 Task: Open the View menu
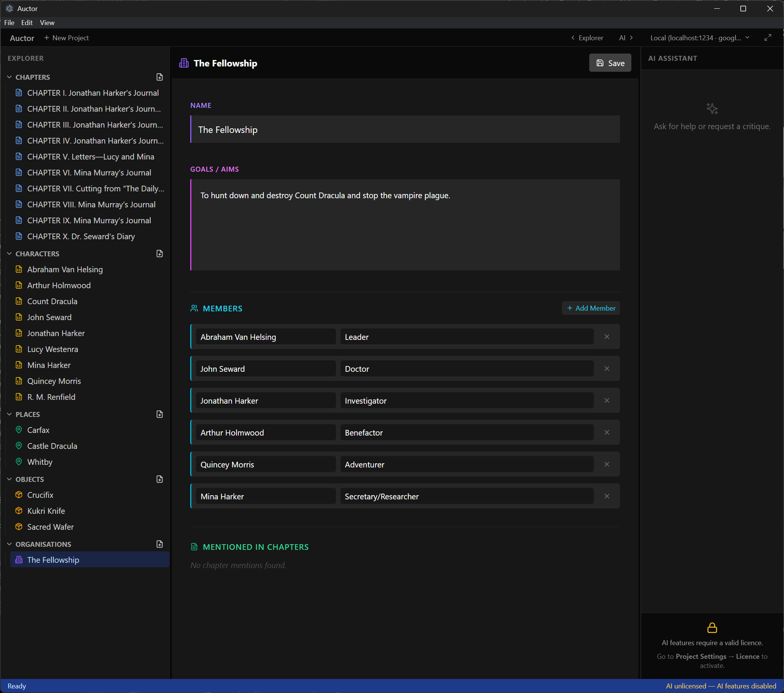point(47,23)
